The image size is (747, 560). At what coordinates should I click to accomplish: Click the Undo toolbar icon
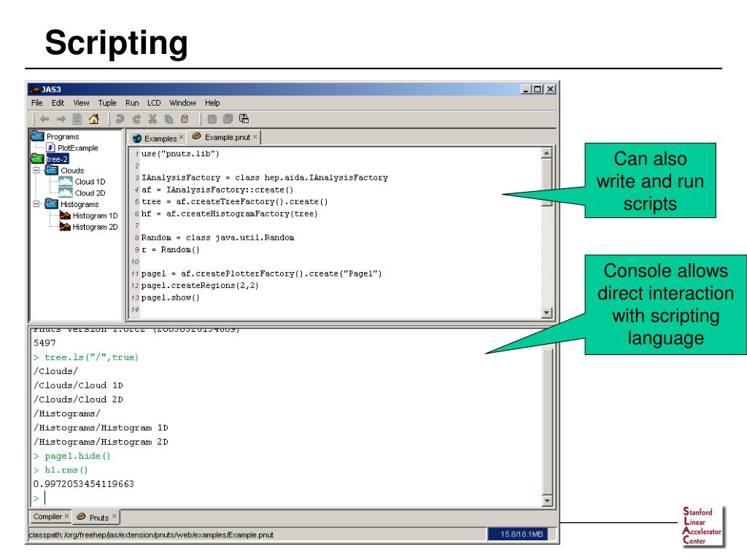[120, 119]
